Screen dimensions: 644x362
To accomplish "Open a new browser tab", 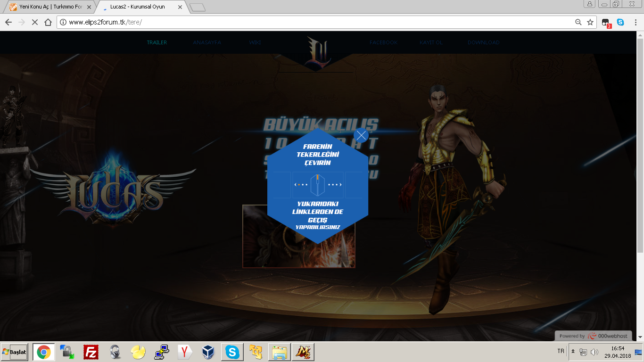I will [198, 7].
